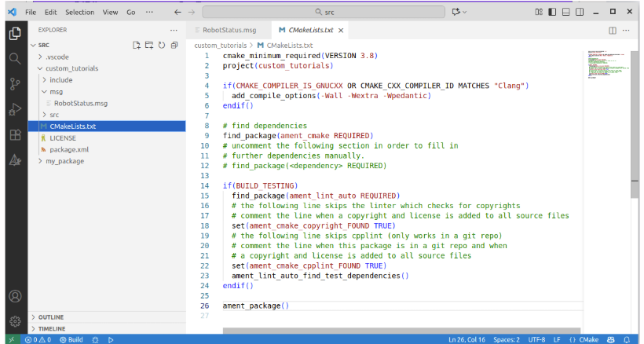The height and width of the screenshot is (344, 644).
Task: Click the New File icon in Explorer
Action: coord(137,45)
